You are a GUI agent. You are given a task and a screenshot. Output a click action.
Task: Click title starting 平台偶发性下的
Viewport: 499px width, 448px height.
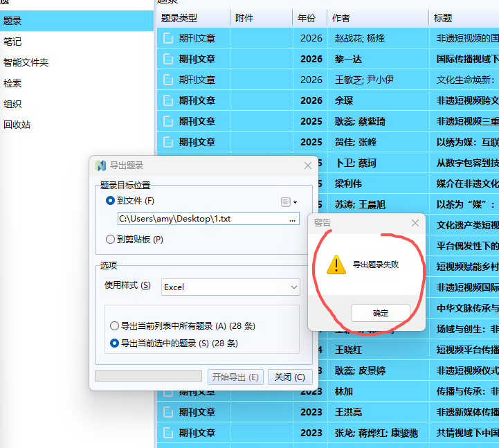467,246
